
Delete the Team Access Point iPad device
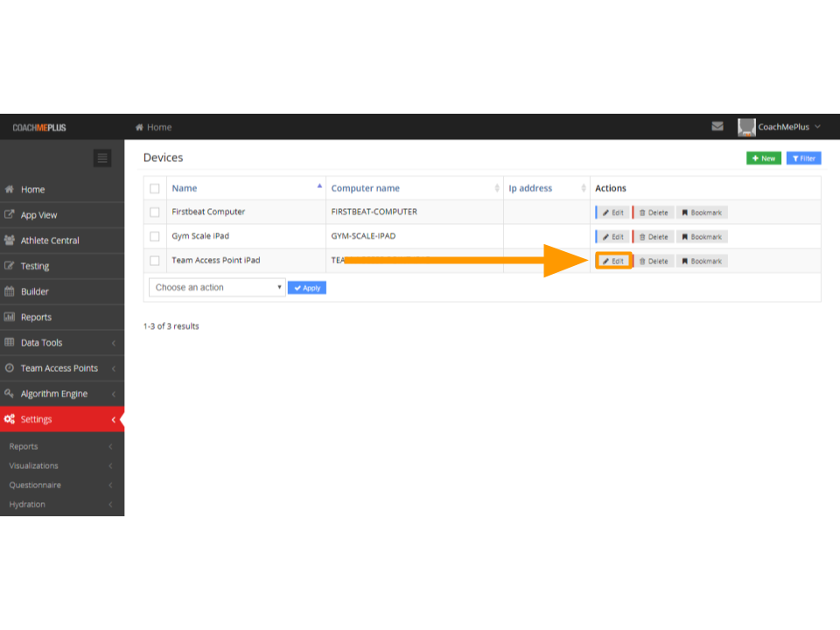[653, 262]
